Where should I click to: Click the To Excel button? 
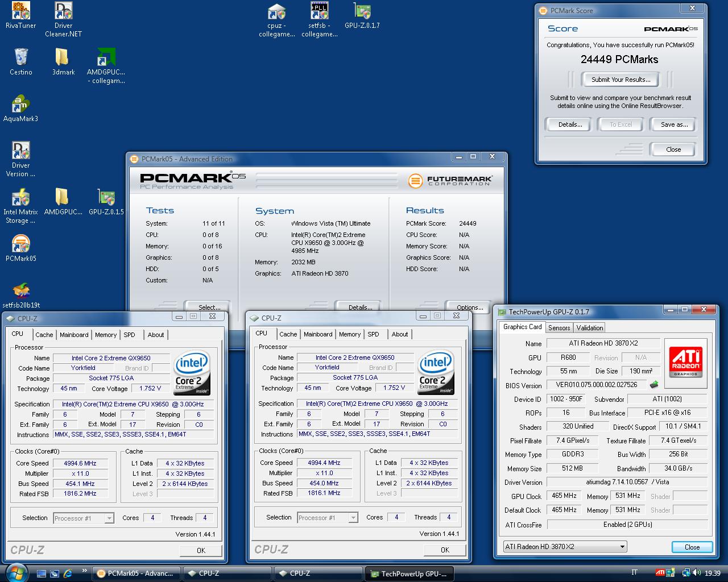point(621,124)
